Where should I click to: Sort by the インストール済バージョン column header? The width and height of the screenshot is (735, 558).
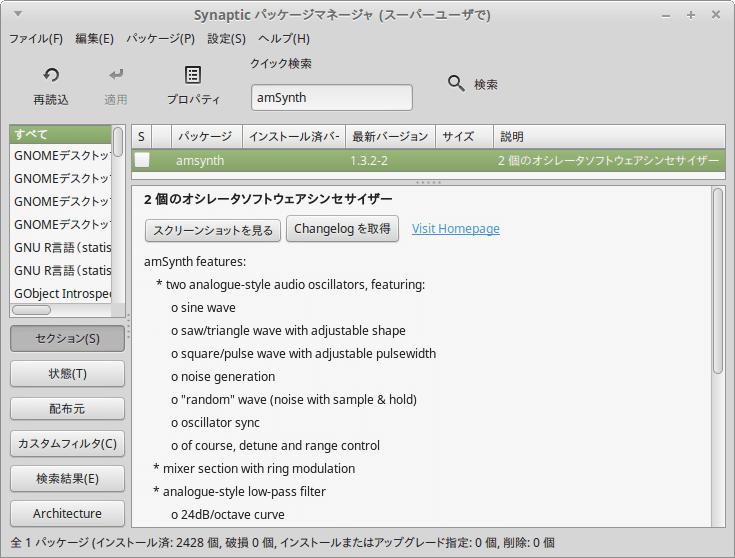coord(294,137)
